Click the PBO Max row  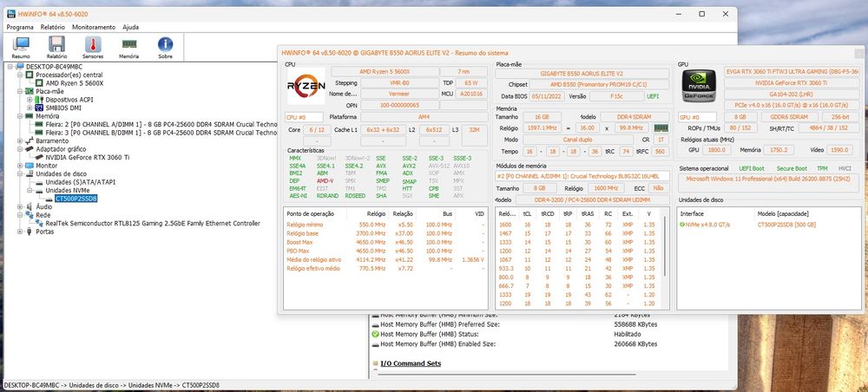pos(385,251)
